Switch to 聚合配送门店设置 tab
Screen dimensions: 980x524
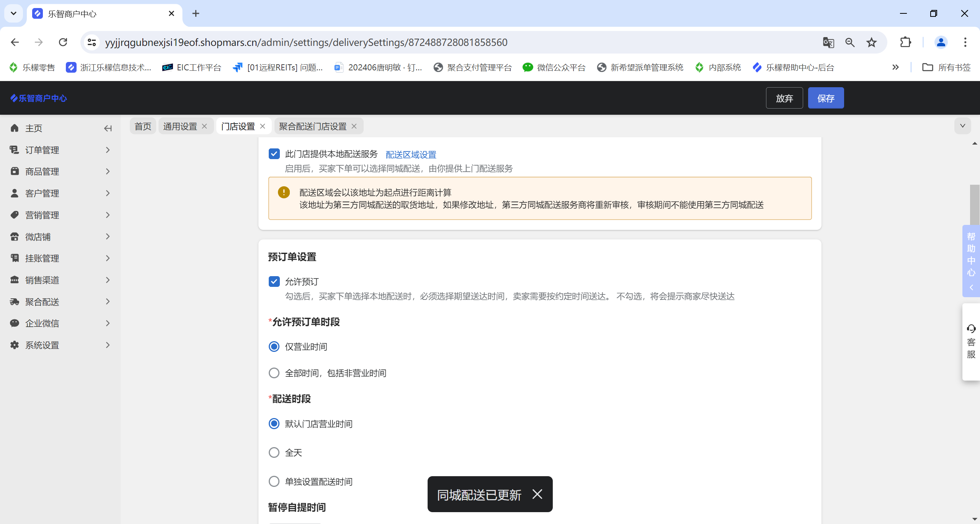point(312,126)
